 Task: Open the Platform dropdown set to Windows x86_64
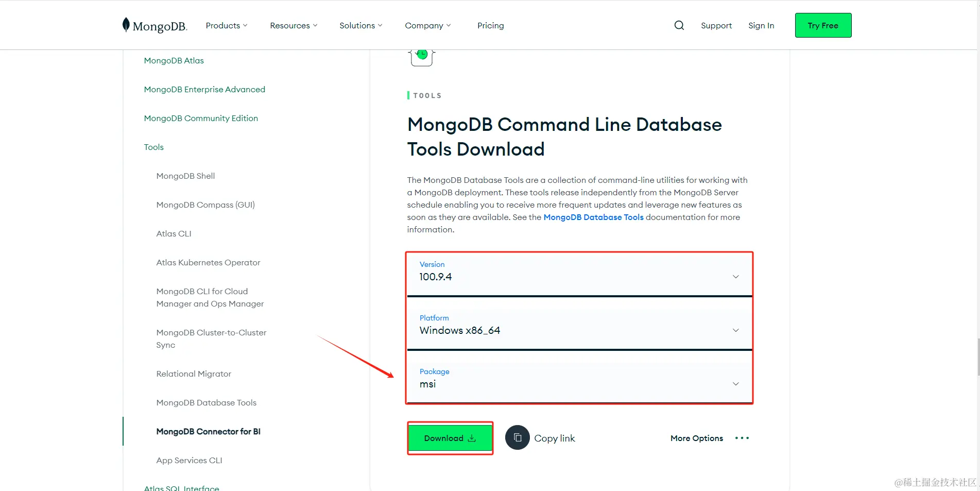[x=735, y=330]
